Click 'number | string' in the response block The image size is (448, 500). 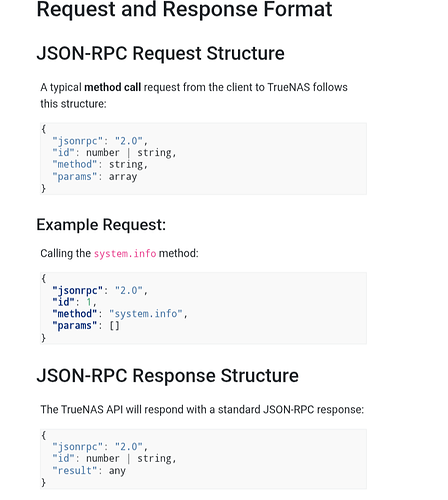pyautogui.click(x=129, y=459)
